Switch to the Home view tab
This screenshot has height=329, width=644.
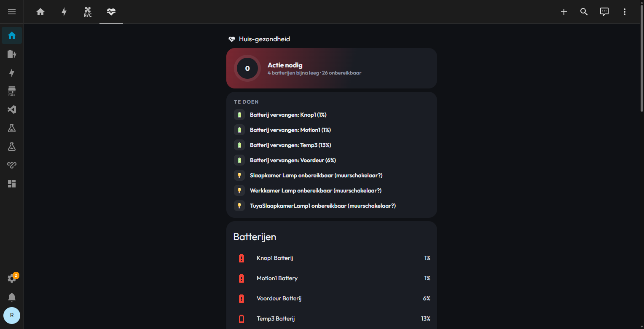click(x=40, y=12)
